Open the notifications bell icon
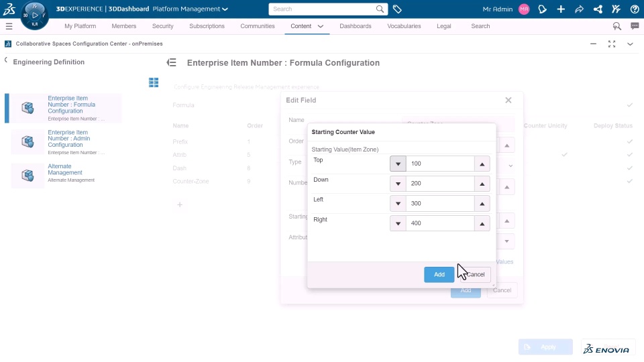644x362 pixels. (542, 9)
